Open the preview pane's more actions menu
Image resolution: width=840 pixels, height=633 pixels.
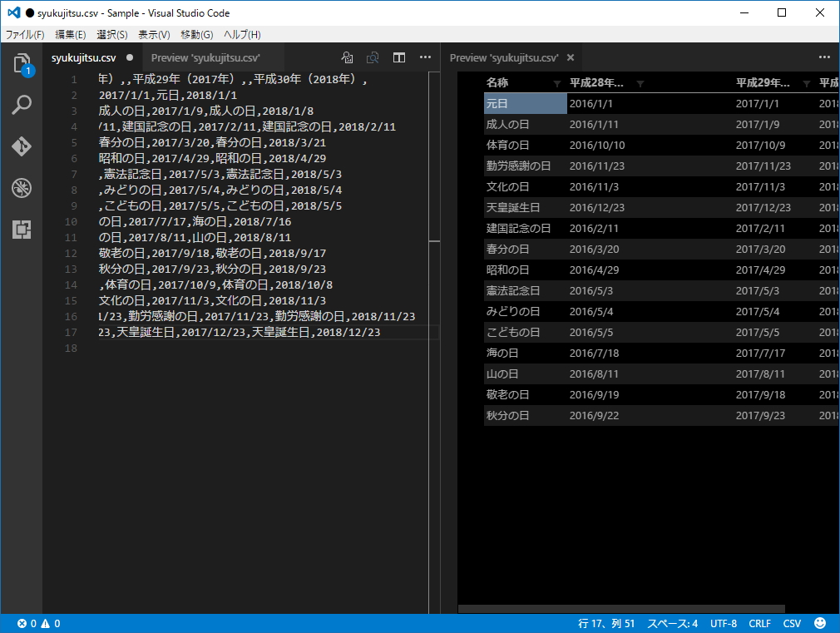tap(824, 57)
